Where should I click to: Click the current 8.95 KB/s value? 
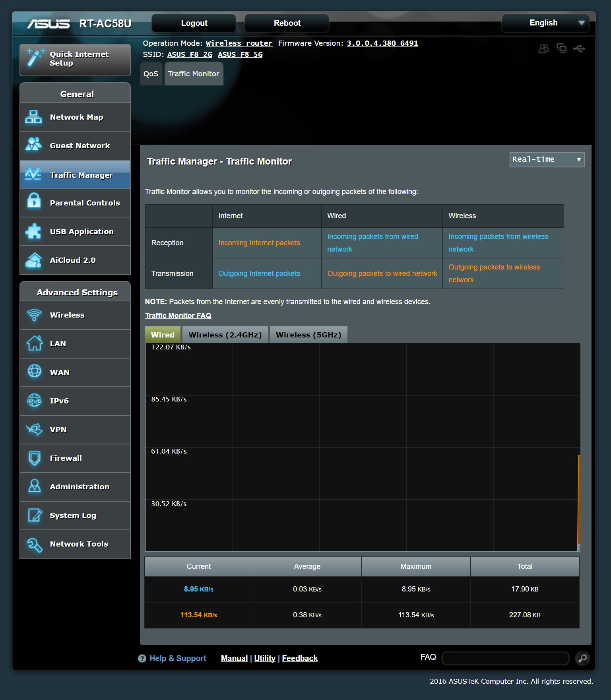tap(198, 589)
